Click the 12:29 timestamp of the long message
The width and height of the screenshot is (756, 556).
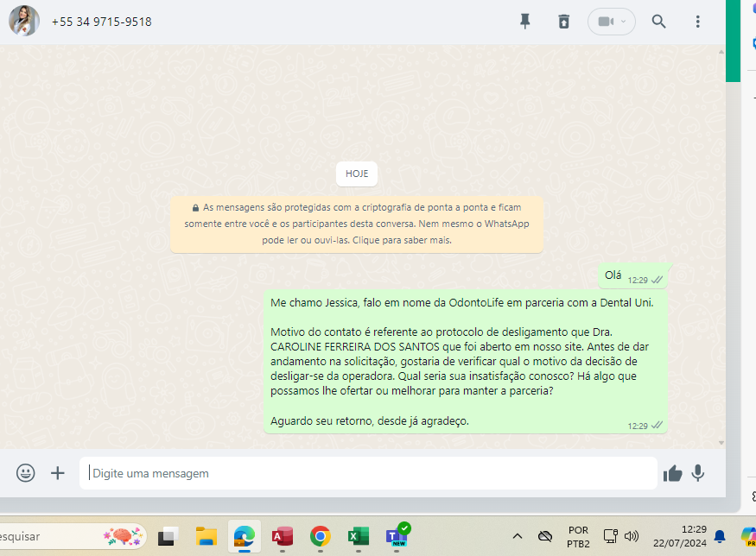(x=638, y=426)
